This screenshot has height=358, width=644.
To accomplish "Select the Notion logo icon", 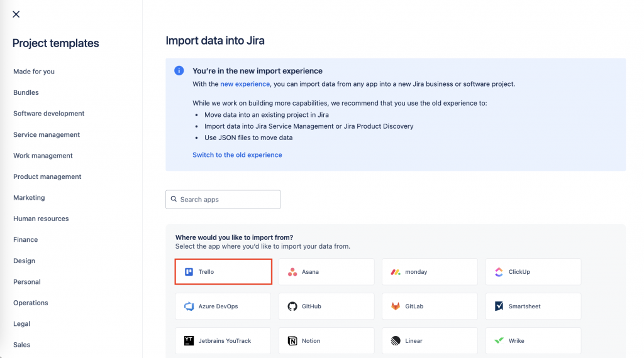I will pos(292,341).
